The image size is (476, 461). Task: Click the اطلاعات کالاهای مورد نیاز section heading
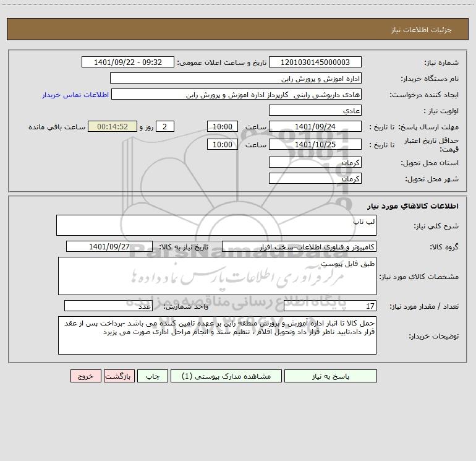click(412, 206)
